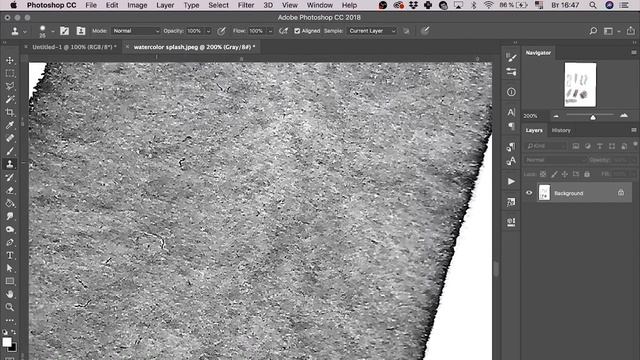Toggle lock transparent pixels in Layers panel
640x360 pixels.
543,174
